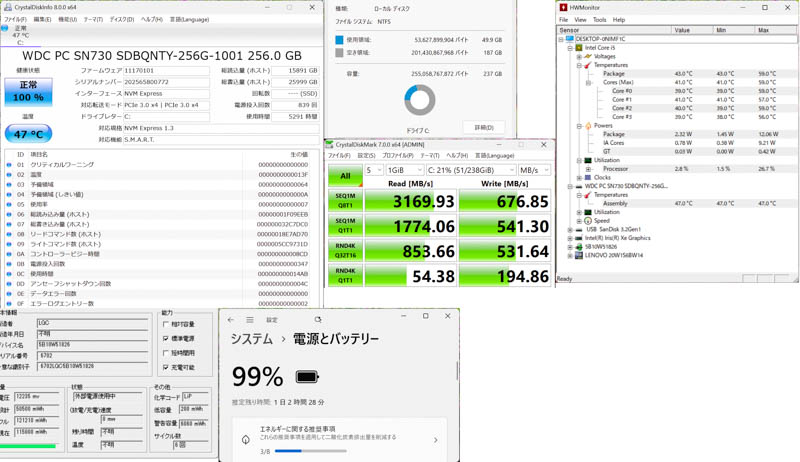Collapse the Cores (Max) node

pos(588,82)
